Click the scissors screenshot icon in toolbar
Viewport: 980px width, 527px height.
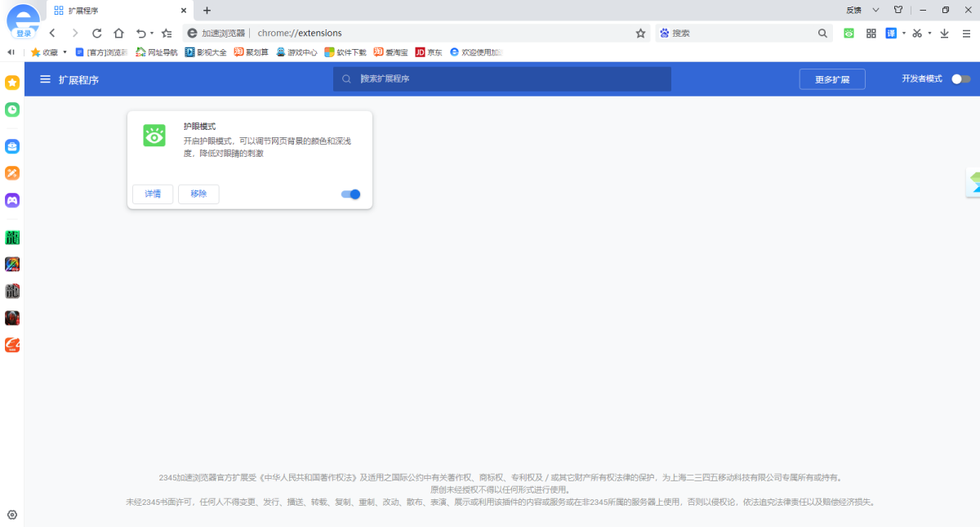[x=918, y=33]
